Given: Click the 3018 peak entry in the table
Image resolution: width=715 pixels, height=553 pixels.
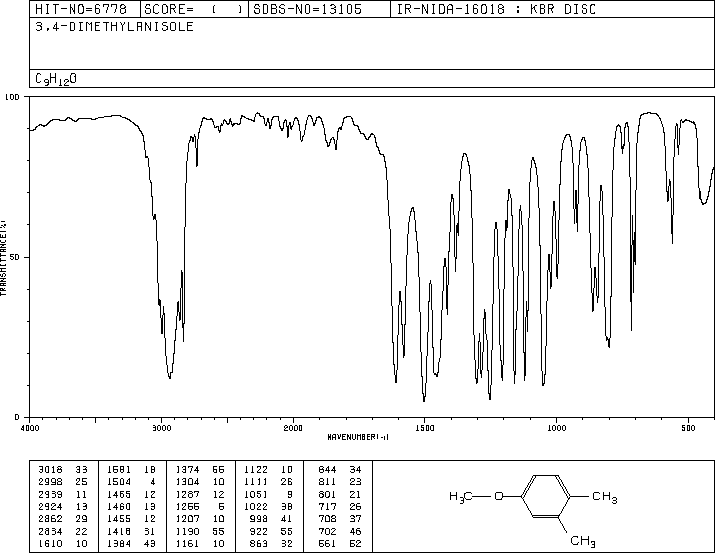Looking at the screenshot, I should [63, 470].
